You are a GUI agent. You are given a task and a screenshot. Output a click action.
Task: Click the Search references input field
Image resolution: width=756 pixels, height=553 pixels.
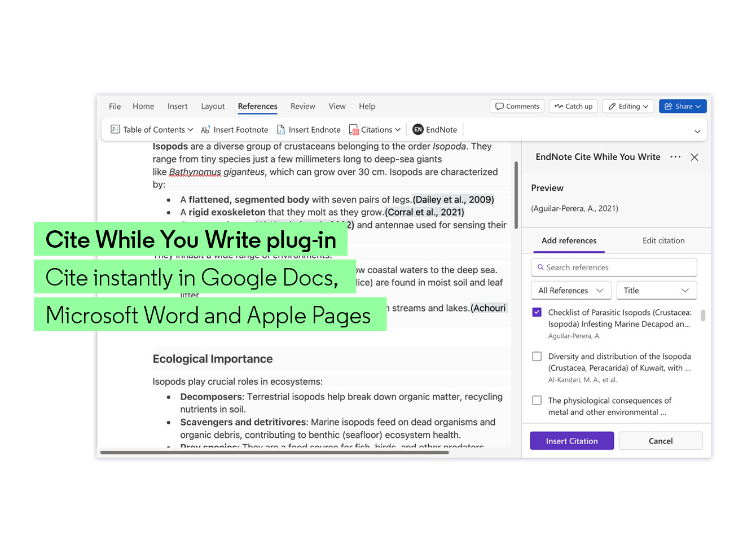point(614,267)
